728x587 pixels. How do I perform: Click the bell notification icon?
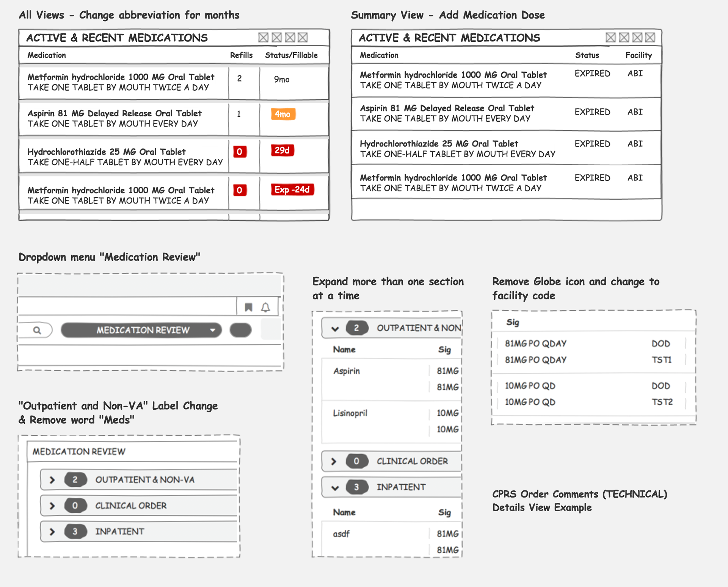click(265, 307)
